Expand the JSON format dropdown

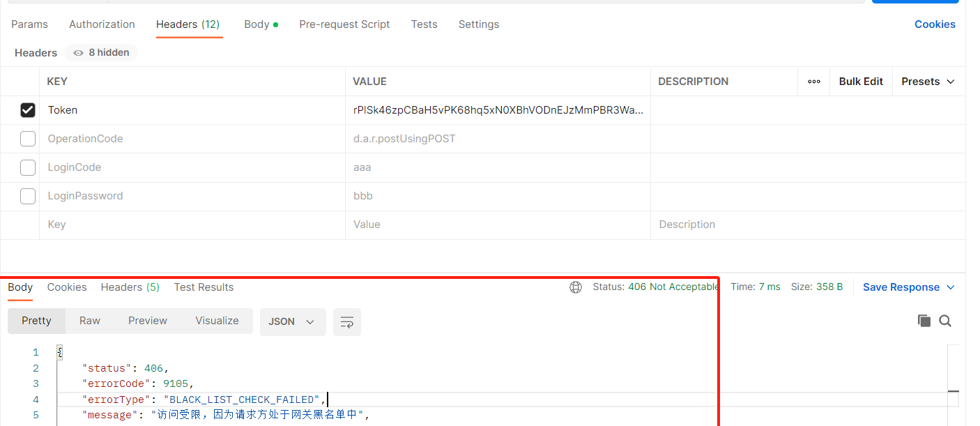point(292,322)
